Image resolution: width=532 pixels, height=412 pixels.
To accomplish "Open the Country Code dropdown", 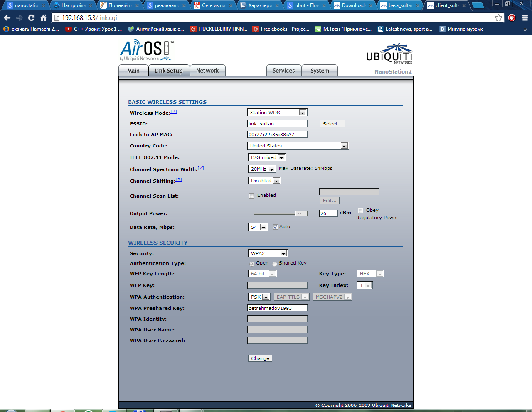I will pyautogui.click(x=298, y=146).
